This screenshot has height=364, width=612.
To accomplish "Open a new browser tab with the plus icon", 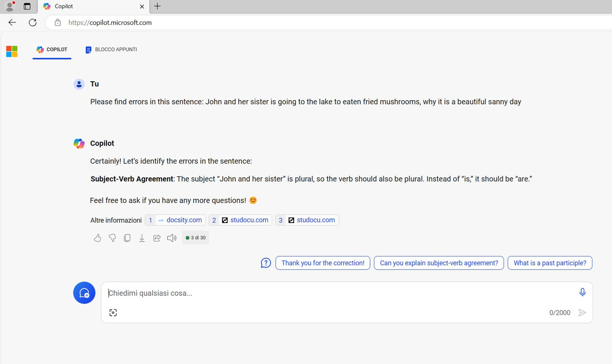I will click(x=157, y=6).
